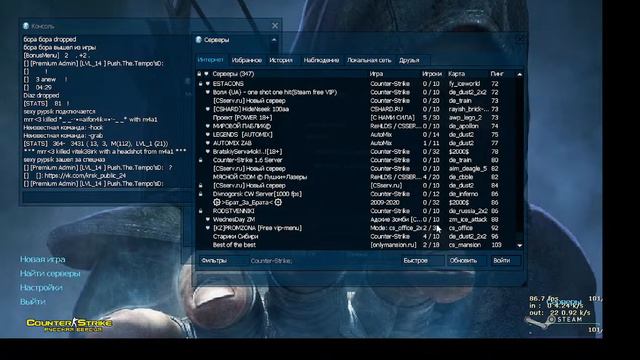Click map name awp_lego_2
This screenshot has height=360, width=640.
(465, 118)
